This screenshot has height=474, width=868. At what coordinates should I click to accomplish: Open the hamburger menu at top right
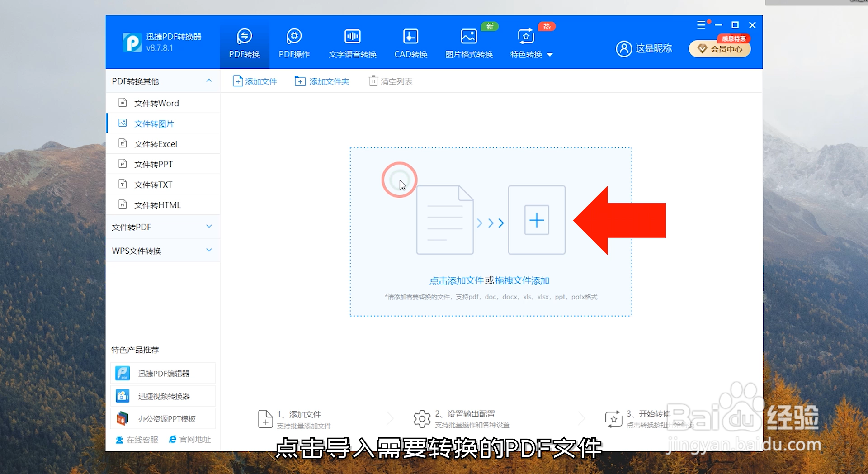(x=701, y=25)
